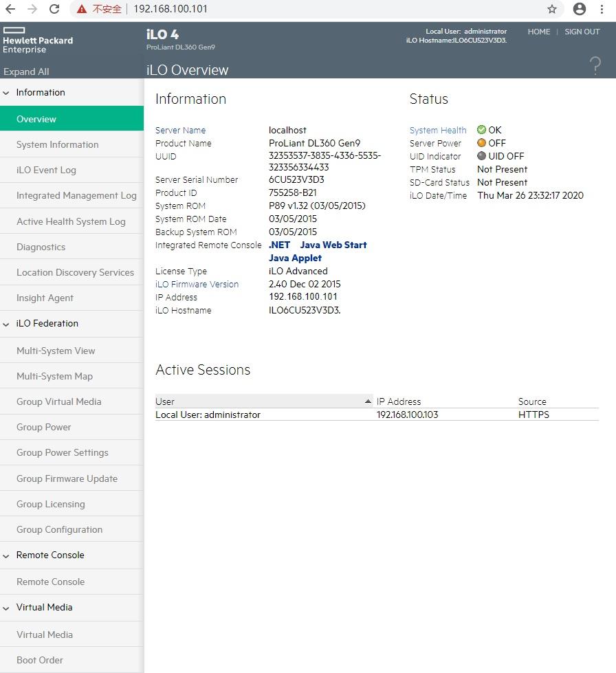Click the orange Server Power OFF indicator icon

[x=481, y=143]
